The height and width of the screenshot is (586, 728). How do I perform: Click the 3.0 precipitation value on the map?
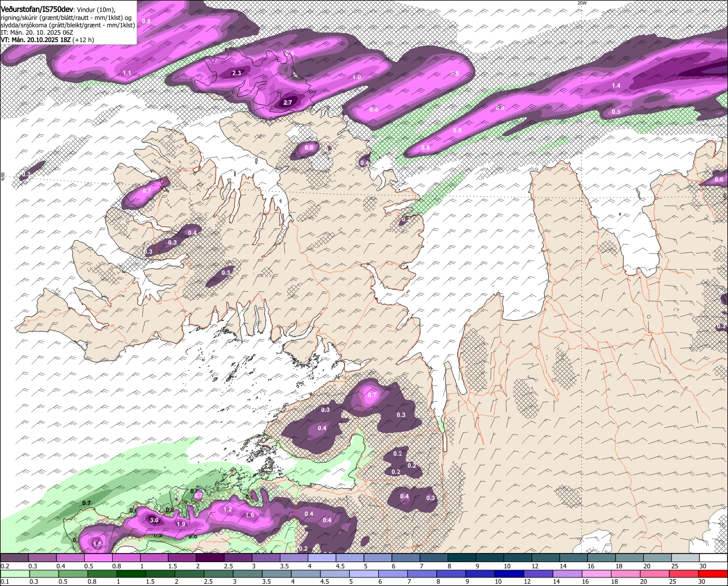154,520
